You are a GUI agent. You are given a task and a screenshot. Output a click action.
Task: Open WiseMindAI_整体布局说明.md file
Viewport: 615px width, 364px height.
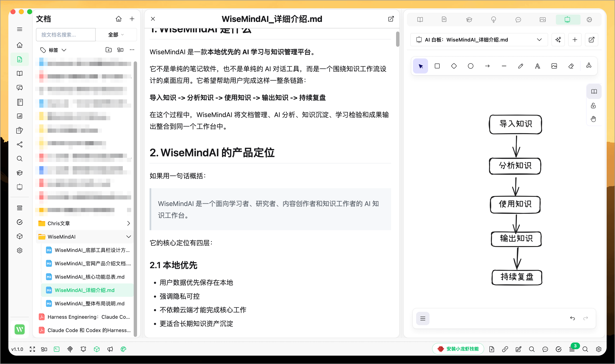(x=87, y=303)
